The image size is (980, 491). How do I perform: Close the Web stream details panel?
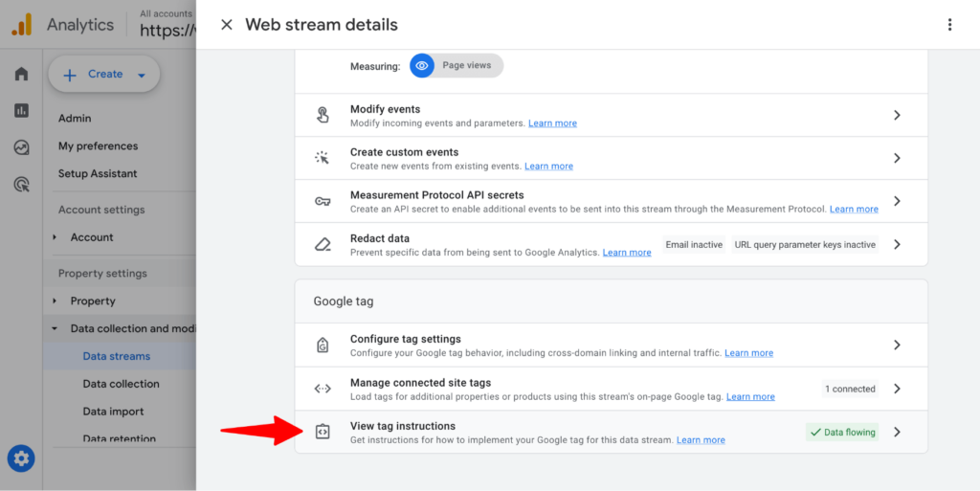tap(227, 25)
